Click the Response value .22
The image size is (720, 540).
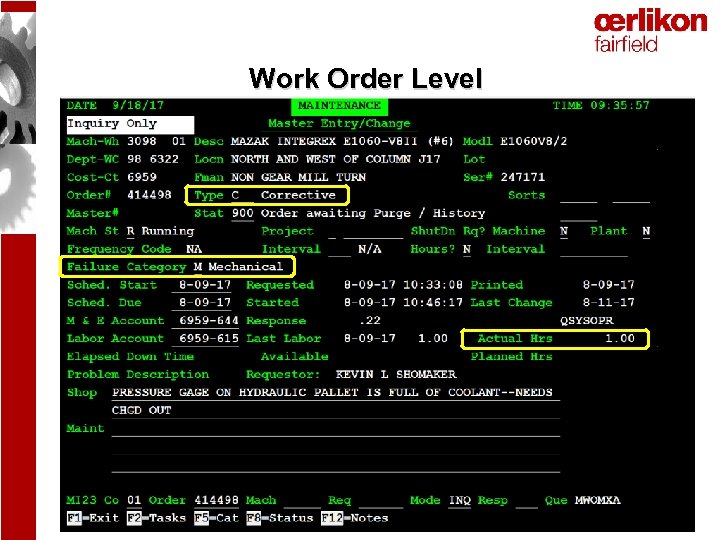pos(370,321)
